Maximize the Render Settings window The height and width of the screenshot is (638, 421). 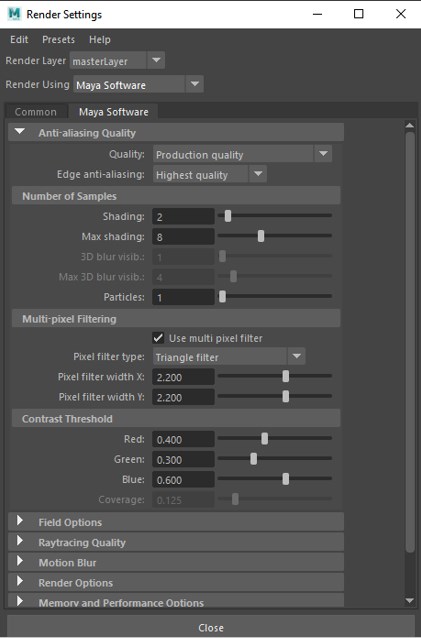coord(358,14)
